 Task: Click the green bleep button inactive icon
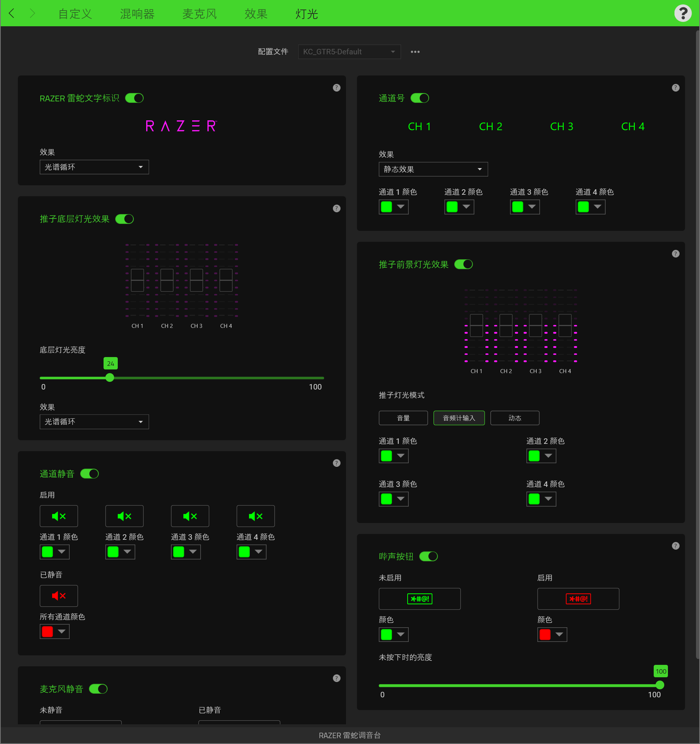click(x=419, y=599)
